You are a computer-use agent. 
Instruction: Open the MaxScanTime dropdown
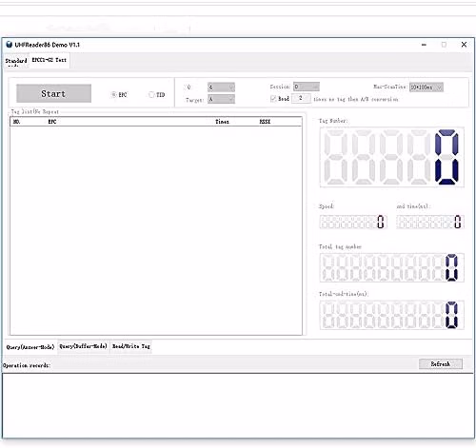pyautogui.click(x=426, y=87)
